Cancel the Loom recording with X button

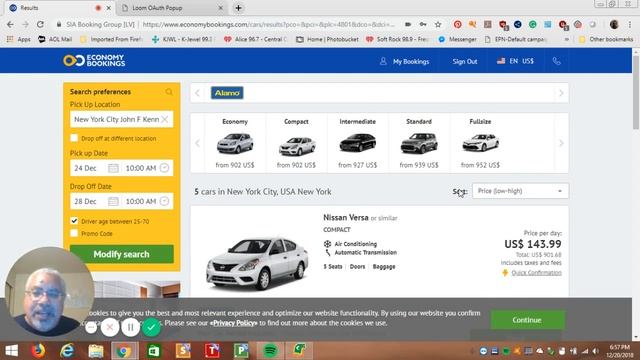pos(110,327)
